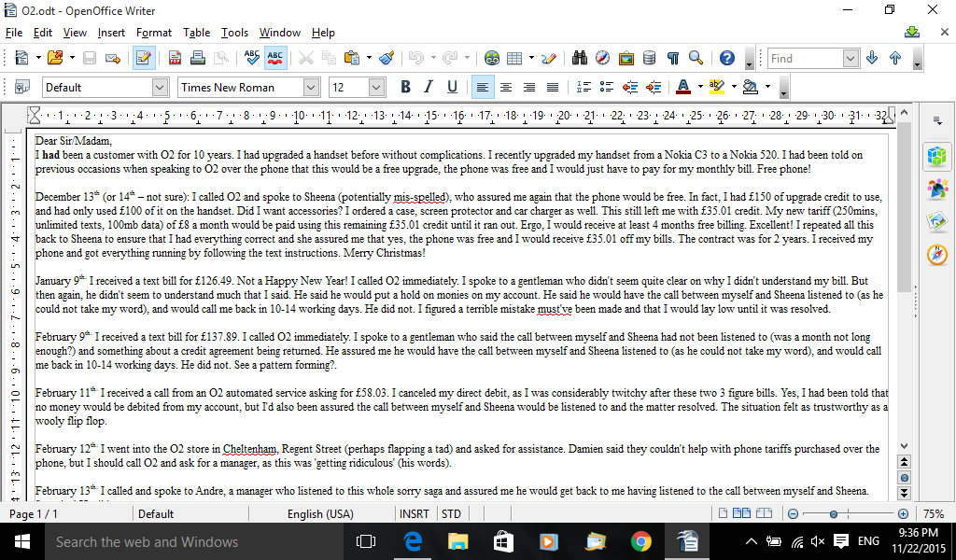Open OpenOffice Help
This screenshot has height=560, width=956.
[x=726, y=58]
